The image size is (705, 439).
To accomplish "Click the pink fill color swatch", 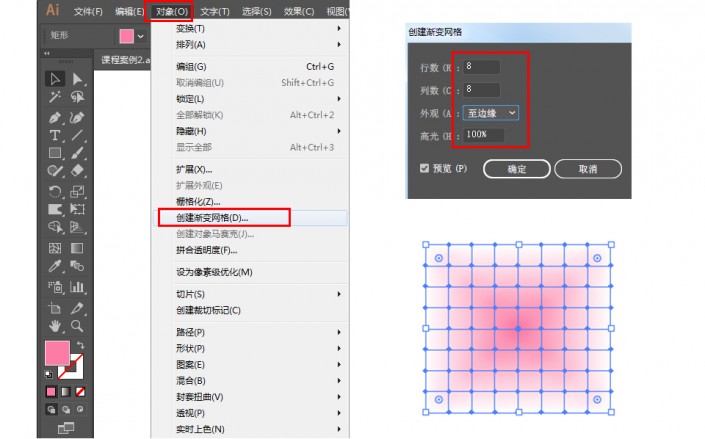I will tap(57, 353).
